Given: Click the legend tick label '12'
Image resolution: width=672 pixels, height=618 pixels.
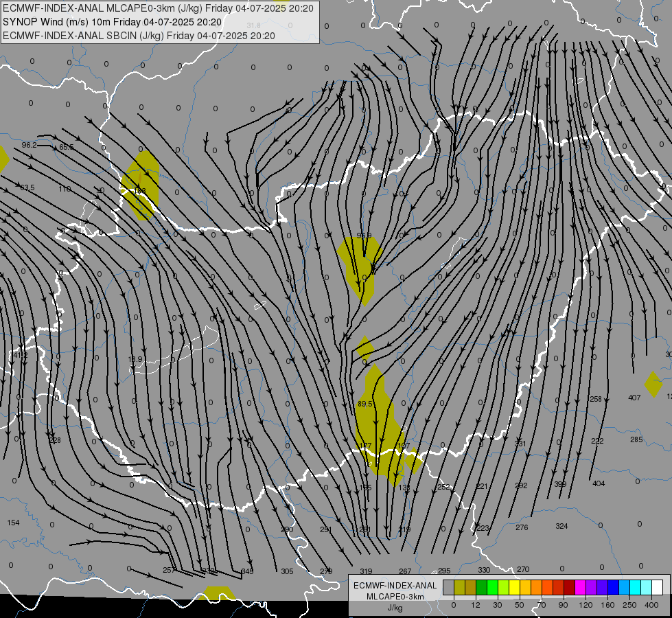Looking at the screenshot, I should point(476,605).
